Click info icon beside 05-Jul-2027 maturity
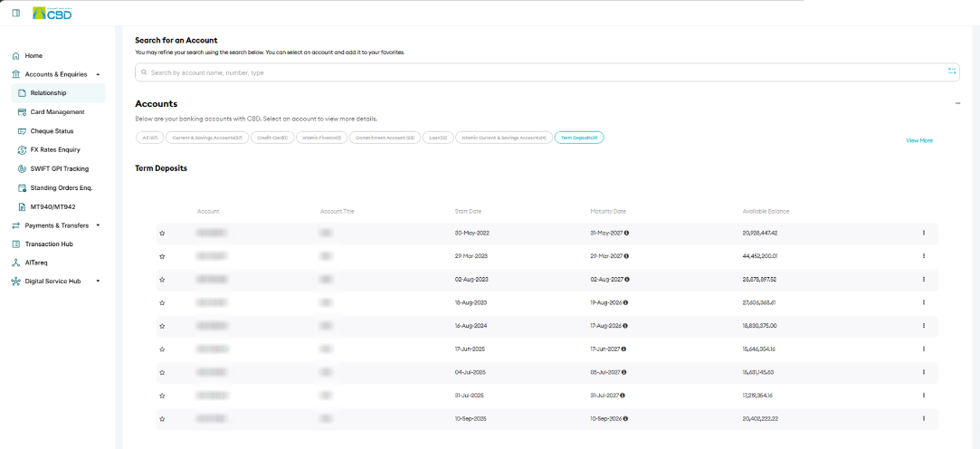The width and height of the screenshot is (980, 449). pos(623,372)
